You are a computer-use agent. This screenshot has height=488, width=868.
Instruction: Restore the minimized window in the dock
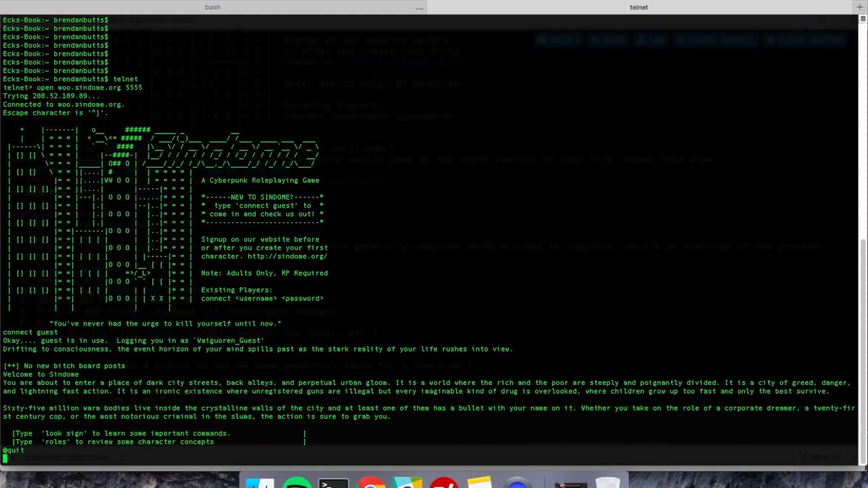point(570,484)
